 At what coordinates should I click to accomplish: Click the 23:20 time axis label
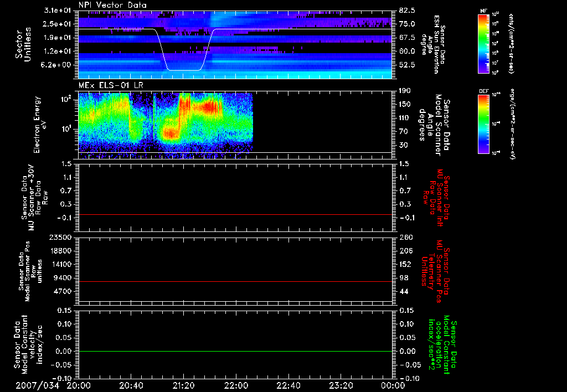(x=341, y=385)
